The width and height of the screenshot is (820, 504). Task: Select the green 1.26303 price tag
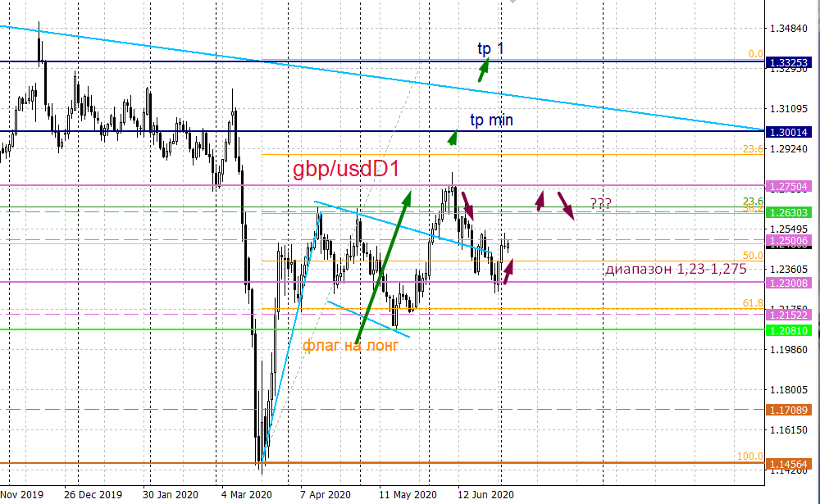(x=789, y=213)
